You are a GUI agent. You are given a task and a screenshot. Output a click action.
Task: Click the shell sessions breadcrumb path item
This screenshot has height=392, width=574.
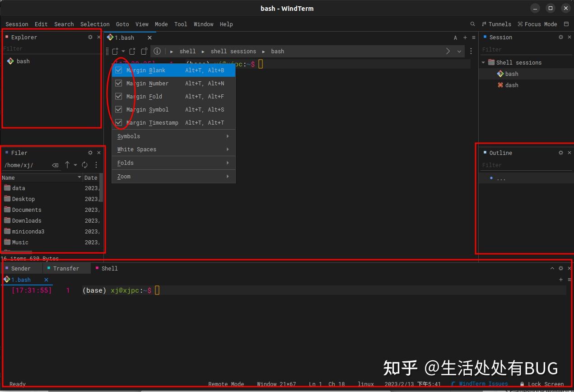point(233,51)
